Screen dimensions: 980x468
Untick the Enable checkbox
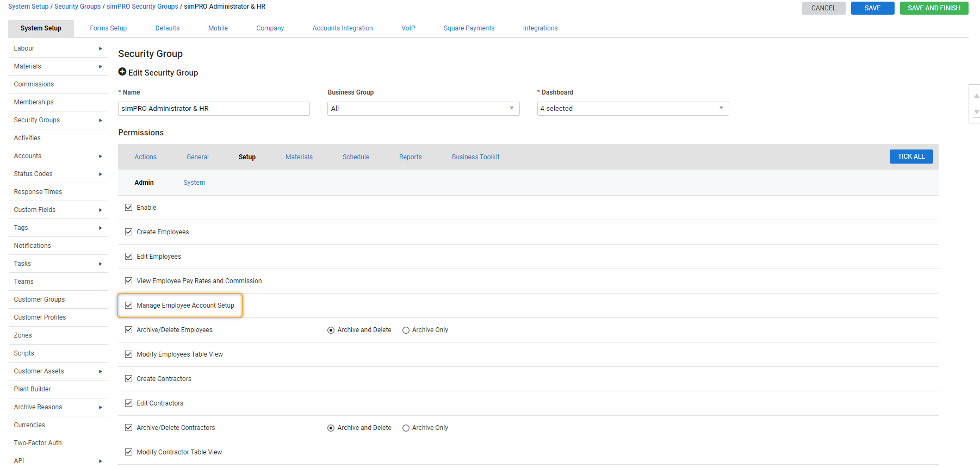pos(129,208)
